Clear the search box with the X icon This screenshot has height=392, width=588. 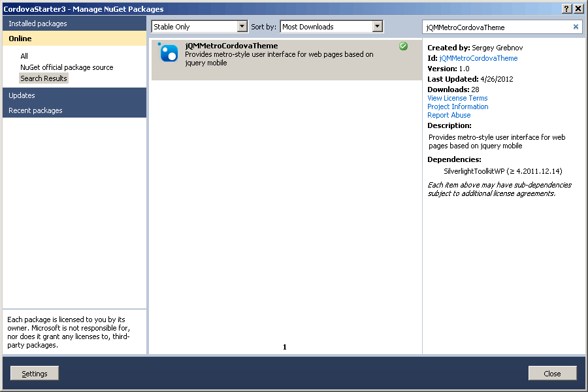(x=576, y=27)
